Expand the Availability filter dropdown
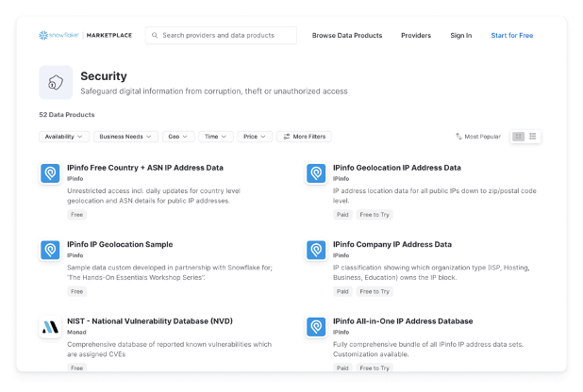This screenshot has height=392, width=583. coord(64,137)
